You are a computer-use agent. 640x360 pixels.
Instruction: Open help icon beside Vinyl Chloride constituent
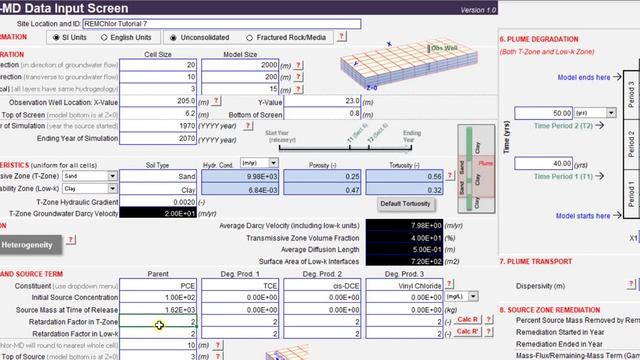point(449,284)
